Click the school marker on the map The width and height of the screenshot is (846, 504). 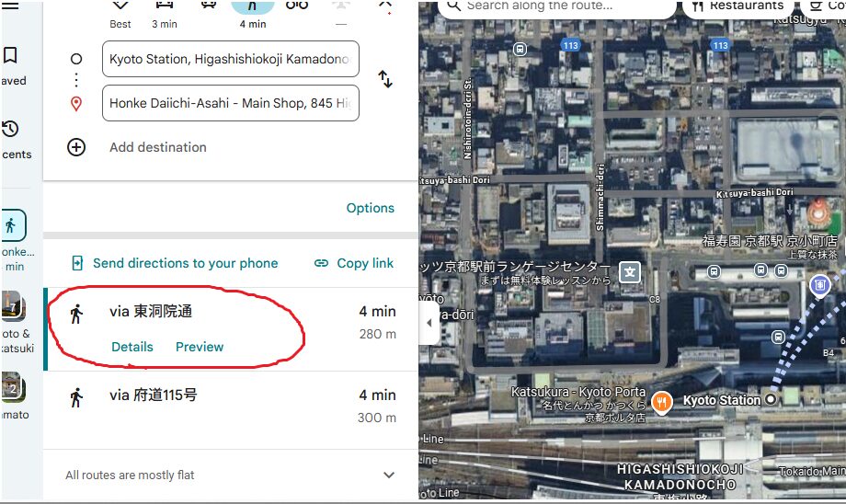[630, 272]
